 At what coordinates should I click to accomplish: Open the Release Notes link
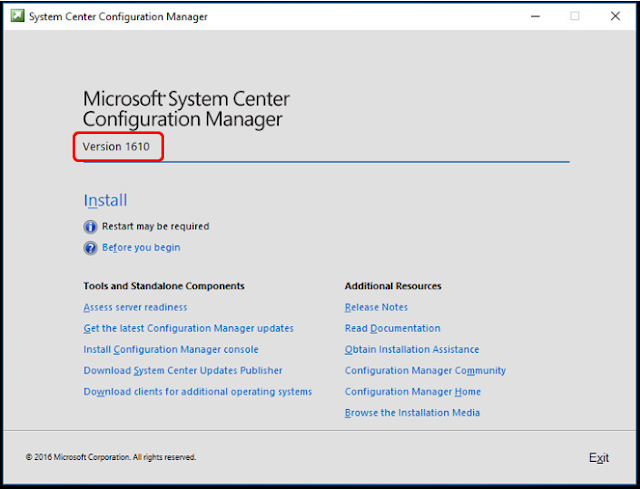point(376,307)
